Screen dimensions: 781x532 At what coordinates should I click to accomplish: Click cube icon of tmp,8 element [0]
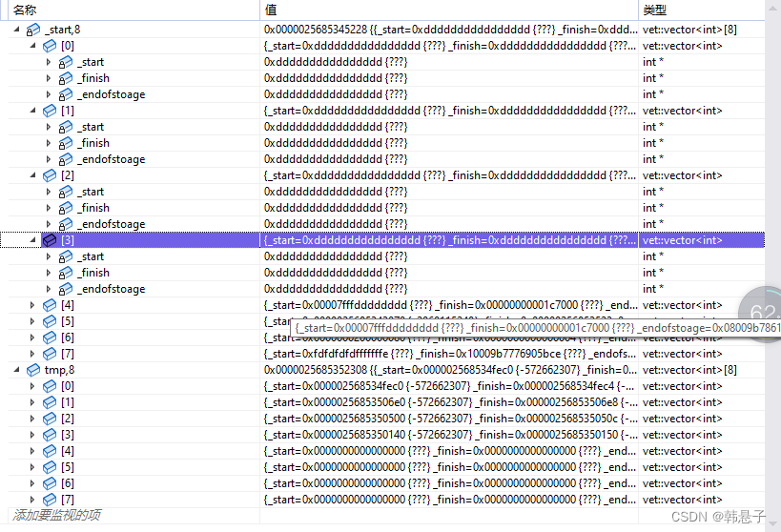(50, 386)
